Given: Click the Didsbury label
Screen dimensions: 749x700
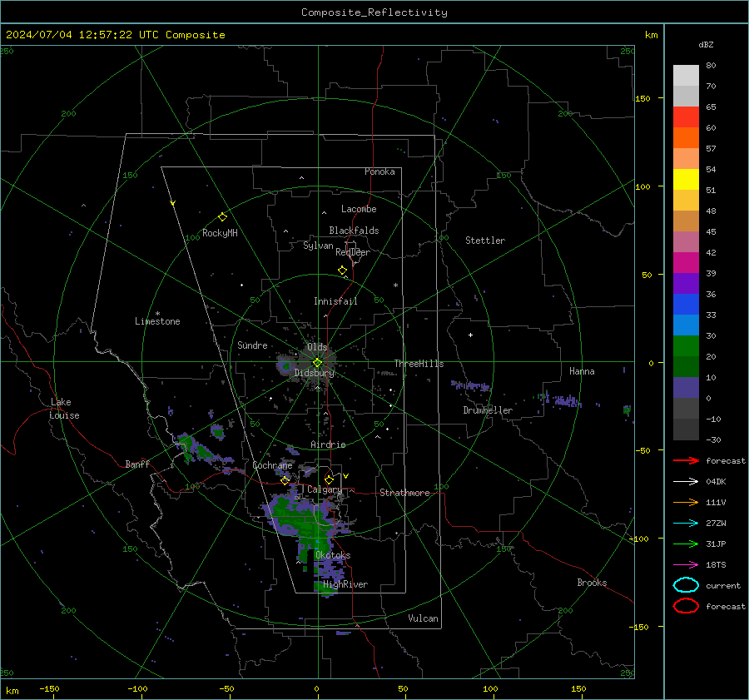Looking at the screenshot, I should pos(314,373).
